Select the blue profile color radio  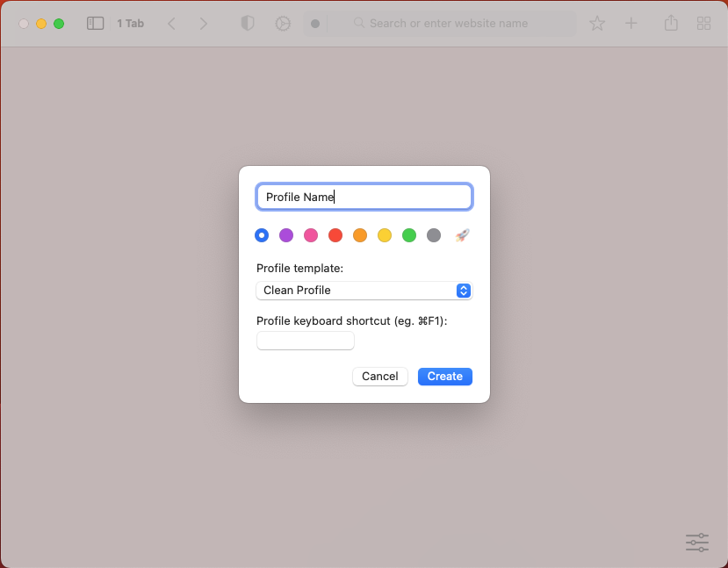point(262,235)
